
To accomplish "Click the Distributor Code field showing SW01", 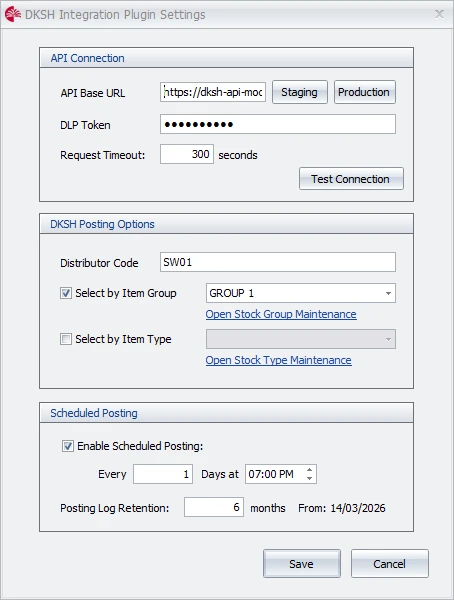I will 278,262.
